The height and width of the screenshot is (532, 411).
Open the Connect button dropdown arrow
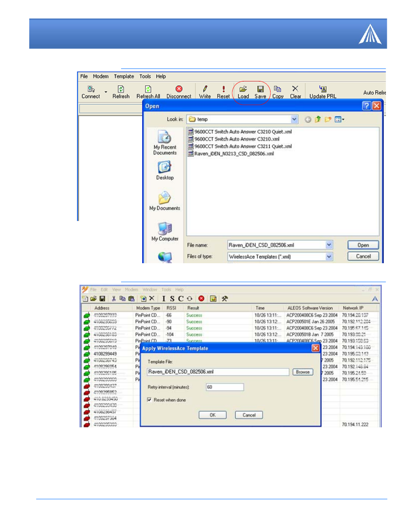click(x=106, y=92)
